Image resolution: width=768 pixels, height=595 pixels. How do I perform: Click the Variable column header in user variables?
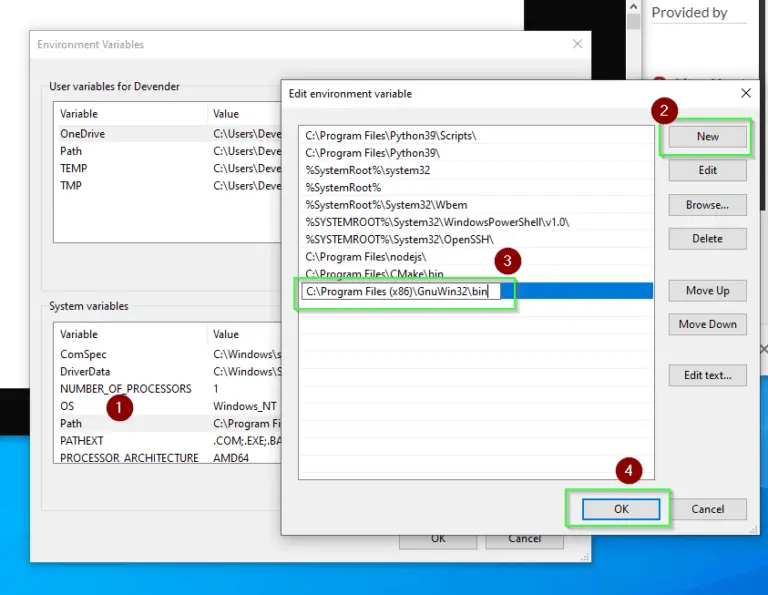(x=130, y=114)
